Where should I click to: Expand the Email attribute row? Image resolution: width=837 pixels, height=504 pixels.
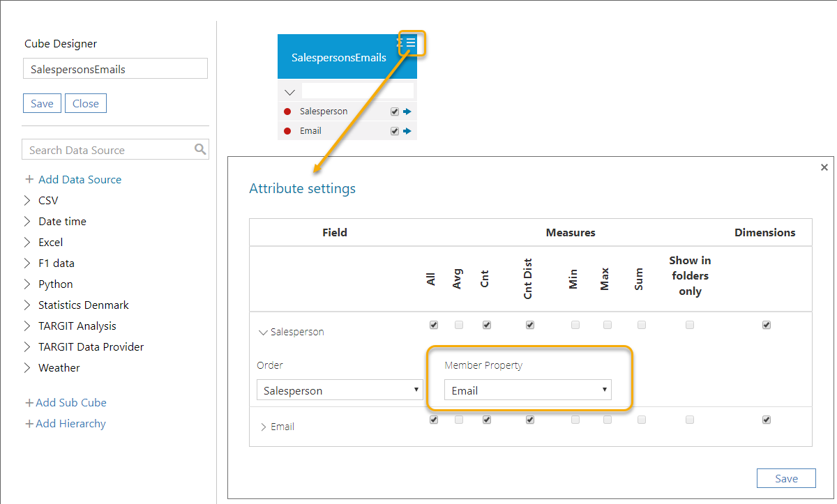264,427
